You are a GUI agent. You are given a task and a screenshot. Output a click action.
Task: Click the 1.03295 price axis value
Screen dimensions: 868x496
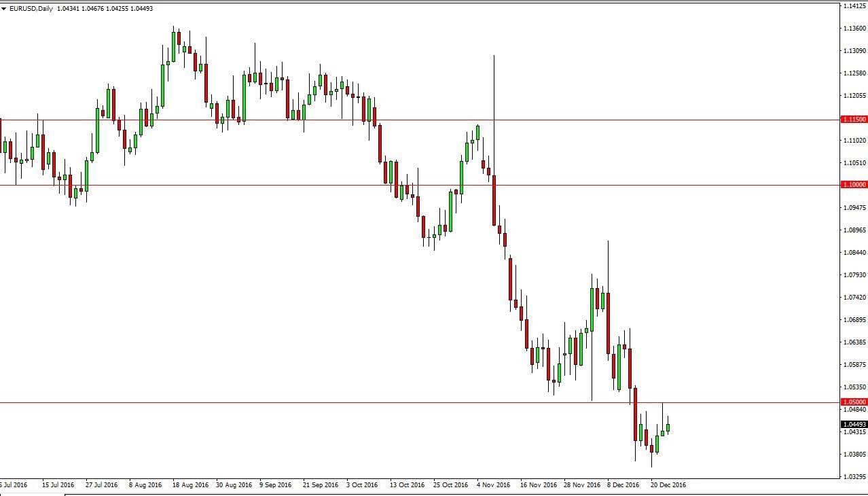pos(854,477)
